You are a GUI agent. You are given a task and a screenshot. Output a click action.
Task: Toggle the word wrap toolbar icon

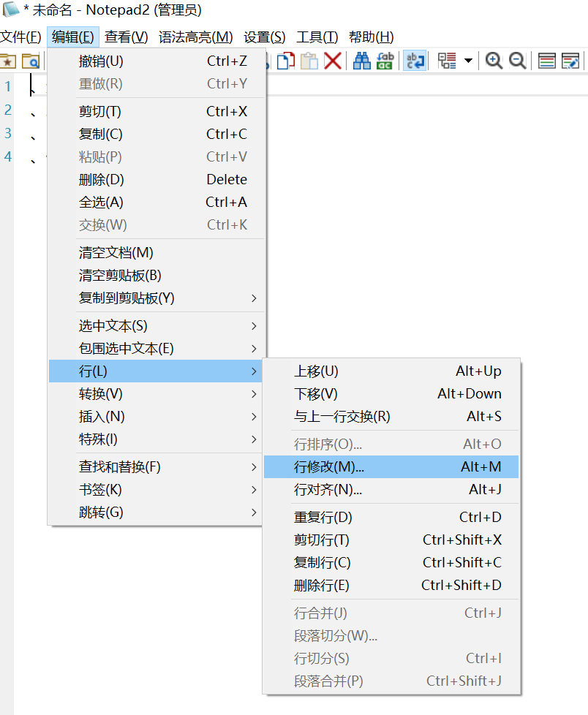point(415,61)
